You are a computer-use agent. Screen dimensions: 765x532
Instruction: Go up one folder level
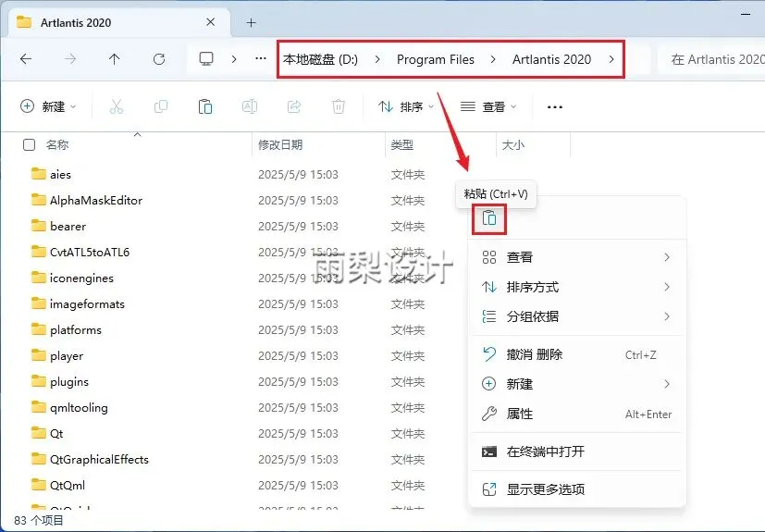[114, 59]
